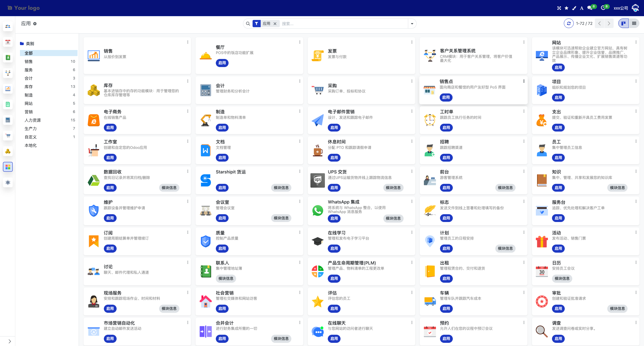
Task: Enable the 电子商务 app
Action: click(x=110, y=127)
